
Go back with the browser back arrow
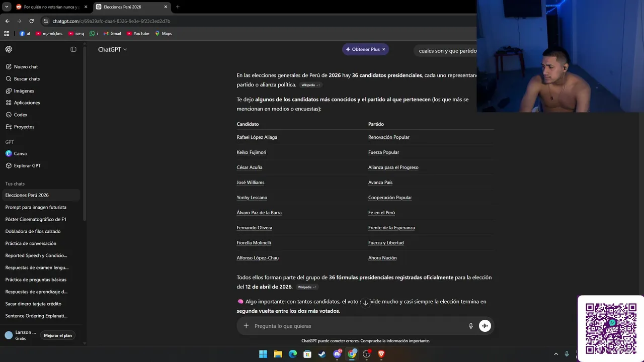click(x=7, y=21)
